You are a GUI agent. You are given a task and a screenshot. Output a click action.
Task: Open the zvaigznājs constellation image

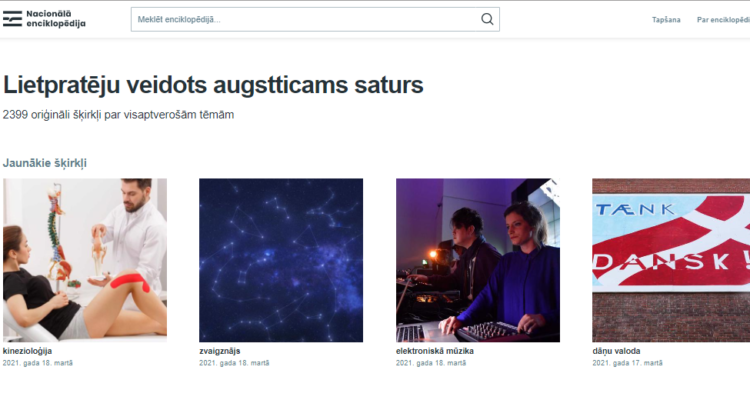(x=281, y=260)
